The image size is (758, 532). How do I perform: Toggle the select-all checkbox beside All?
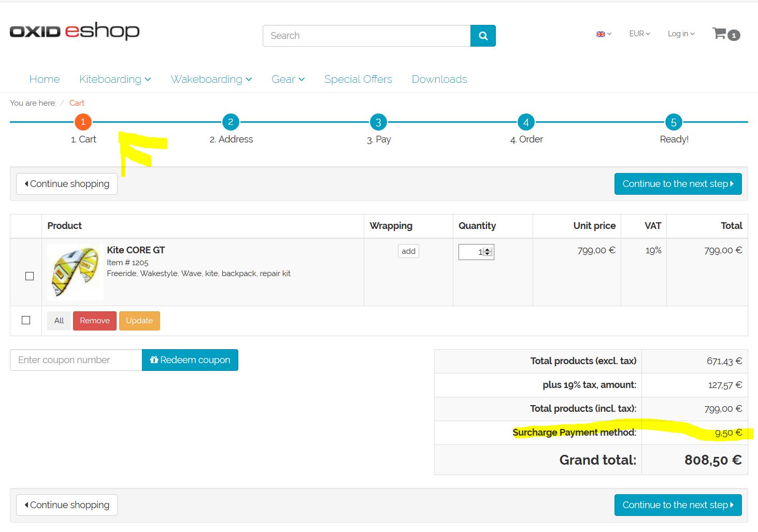[x=26, y=320]
